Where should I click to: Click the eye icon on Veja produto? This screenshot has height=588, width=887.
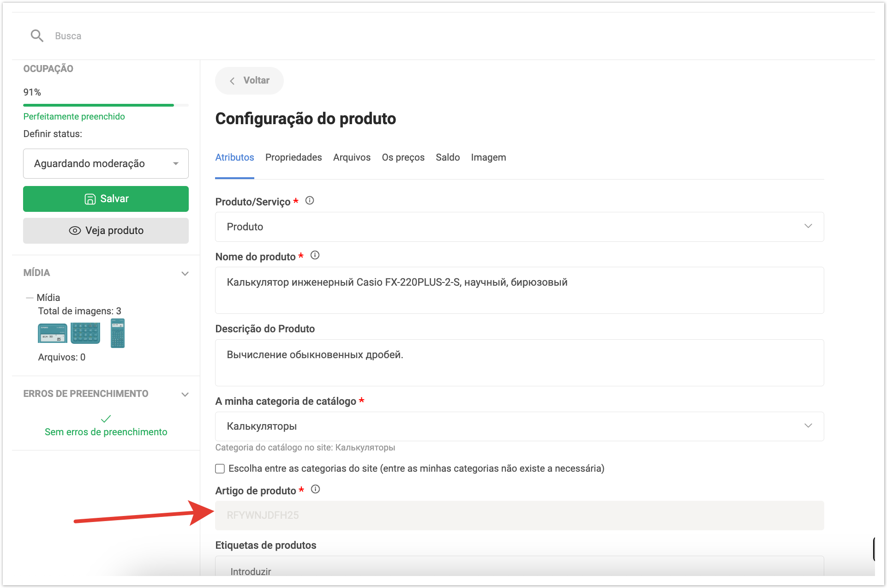click(75, 231)
